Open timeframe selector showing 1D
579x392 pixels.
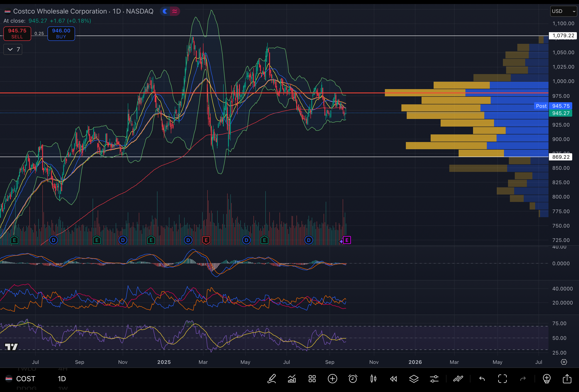(x=62, y=379)
